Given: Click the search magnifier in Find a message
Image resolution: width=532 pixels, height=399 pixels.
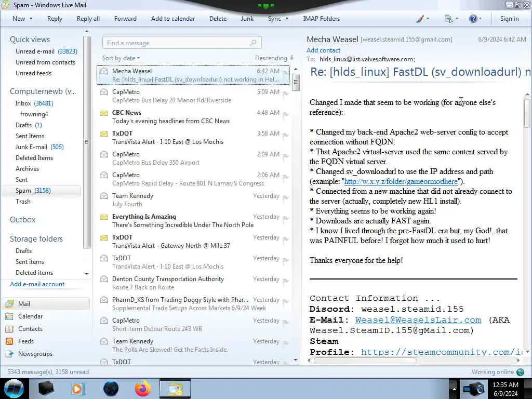Looking at the screenshot, I should click(253, 43).
